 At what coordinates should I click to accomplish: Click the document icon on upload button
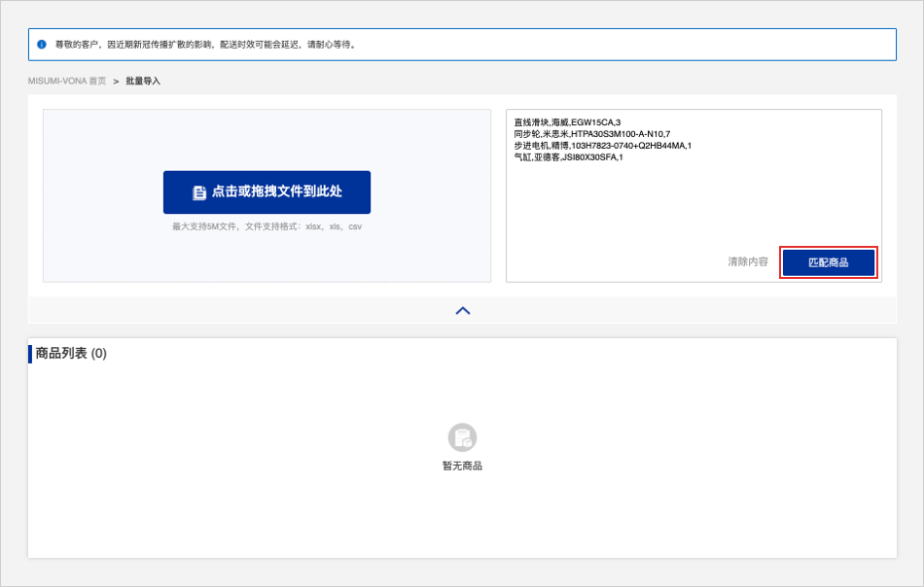pos(199,192)
